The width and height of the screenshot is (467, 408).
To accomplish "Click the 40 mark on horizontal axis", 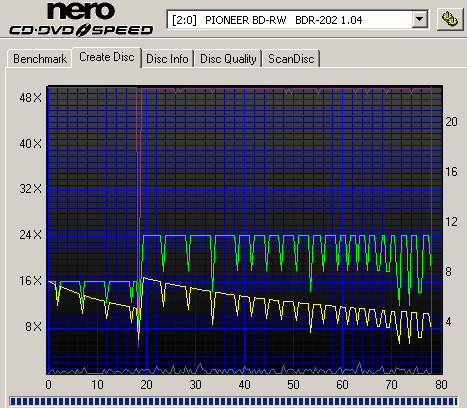I will (x=244, y=385).
